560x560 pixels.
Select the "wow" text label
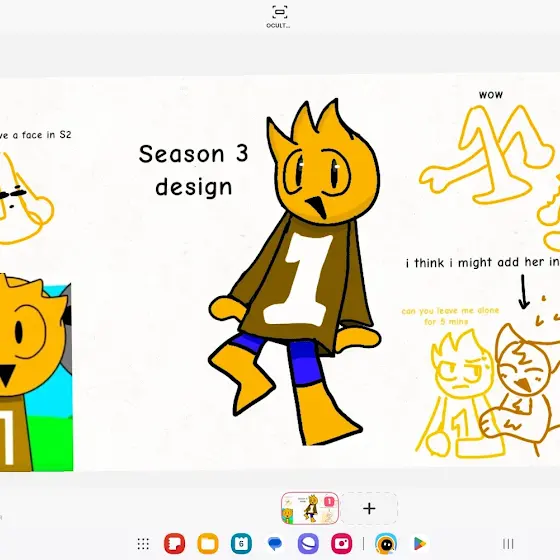pyautogui.click(x=491, y=95)
